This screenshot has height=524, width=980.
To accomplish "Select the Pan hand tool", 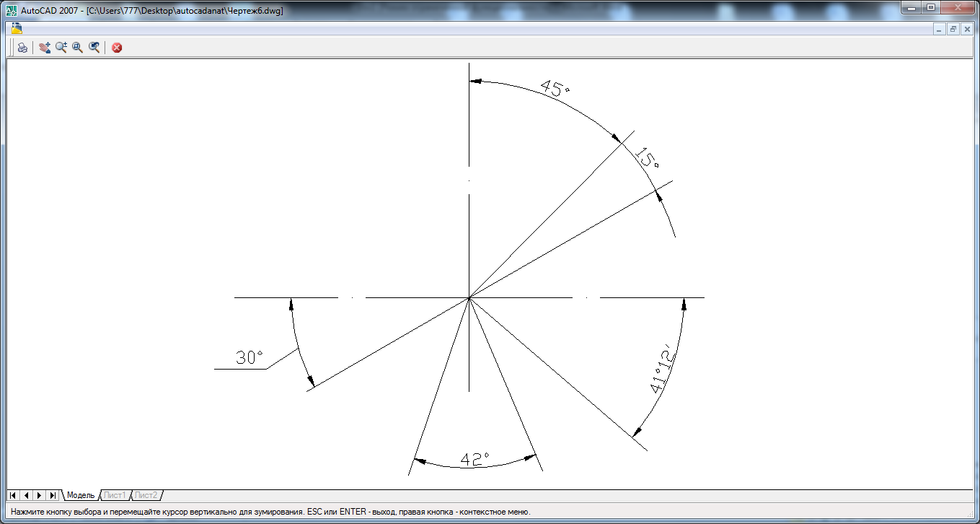I will (45, 48).
